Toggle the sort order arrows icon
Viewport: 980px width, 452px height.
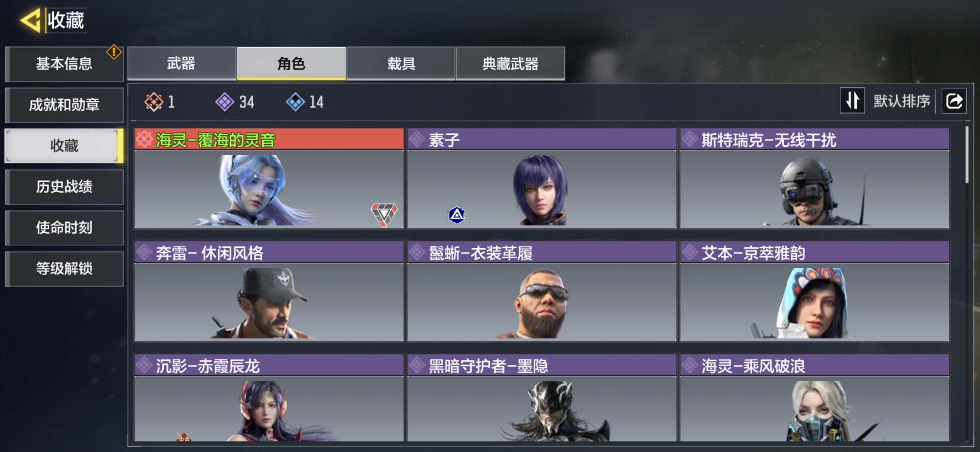[852, 100]
